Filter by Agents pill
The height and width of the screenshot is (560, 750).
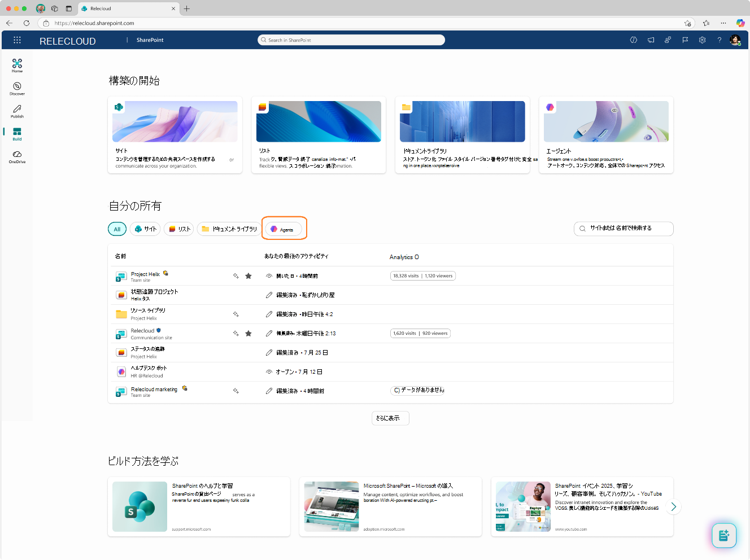point(284,229)
